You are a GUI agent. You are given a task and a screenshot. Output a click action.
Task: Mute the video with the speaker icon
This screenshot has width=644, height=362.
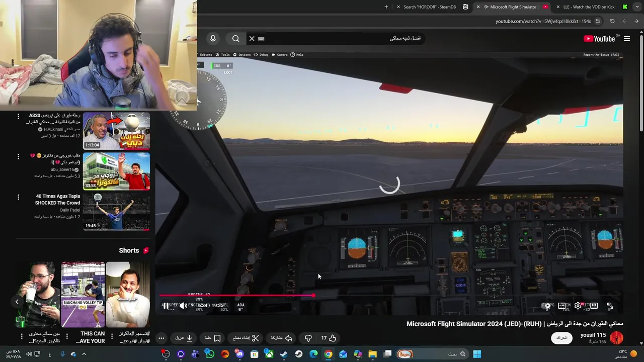[183, 306]
